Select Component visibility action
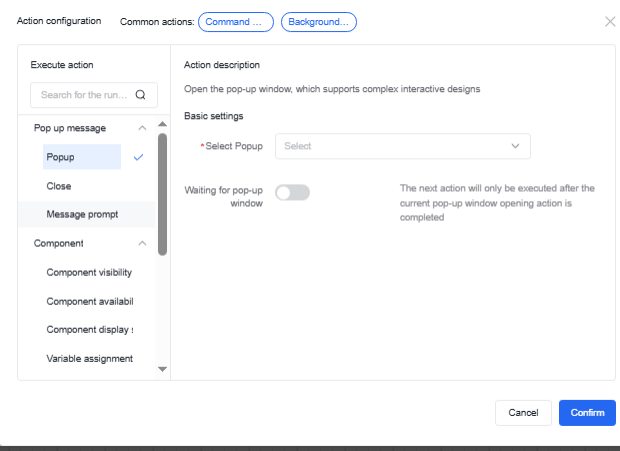Image resolution: width=620 pixels, height=451 pixels. [x=89, y=272]
